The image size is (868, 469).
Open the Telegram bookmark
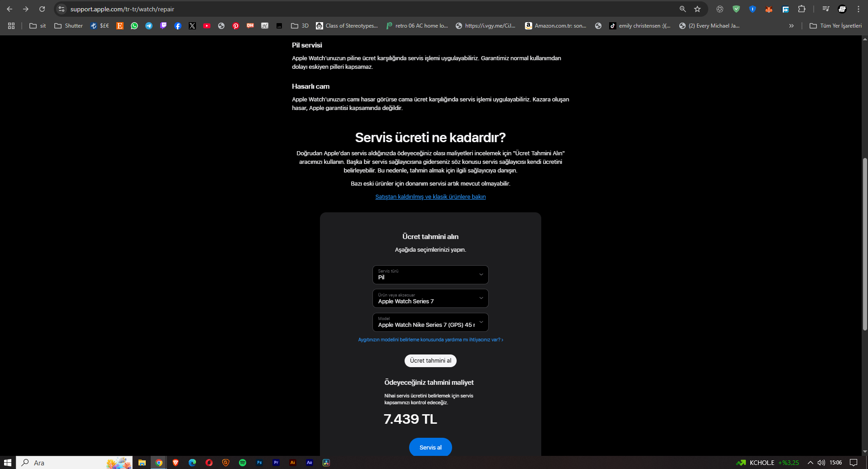tap(149, 26)
